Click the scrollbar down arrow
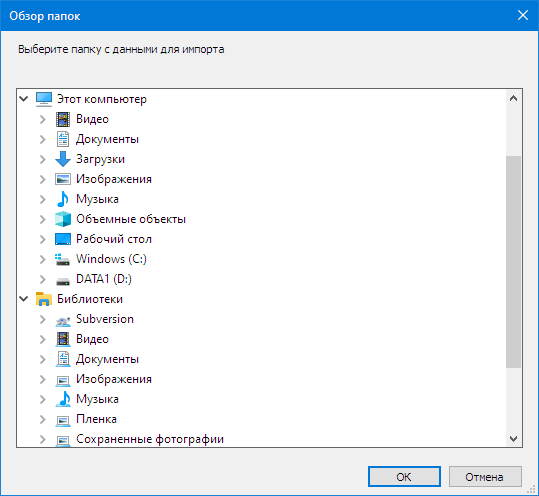Screen dimensions: 539x496 514,439
